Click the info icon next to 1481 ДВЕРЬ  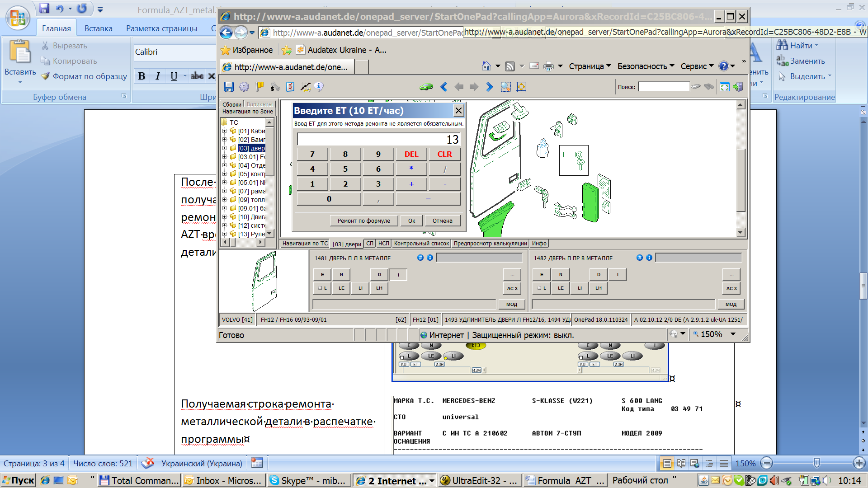430,258
